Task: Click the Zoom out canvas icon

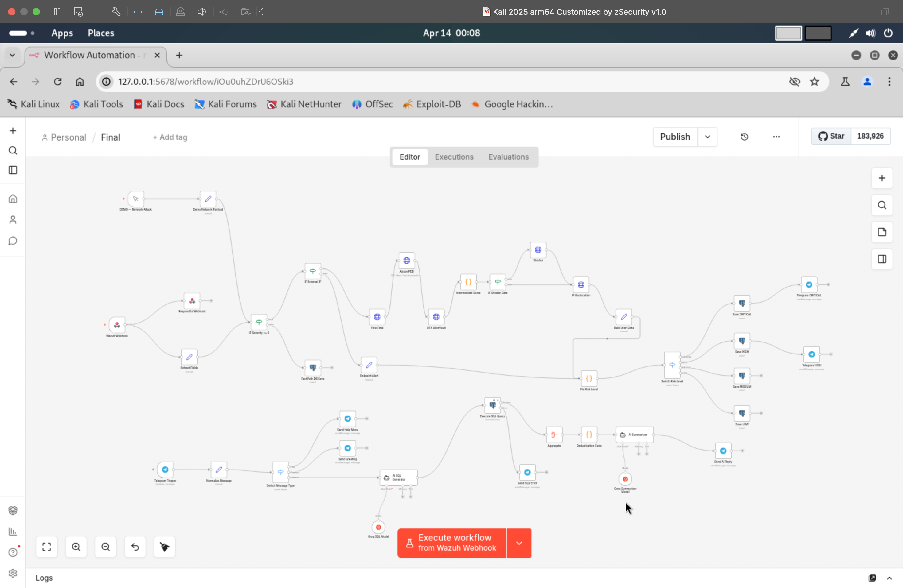Action: [105, 547]
